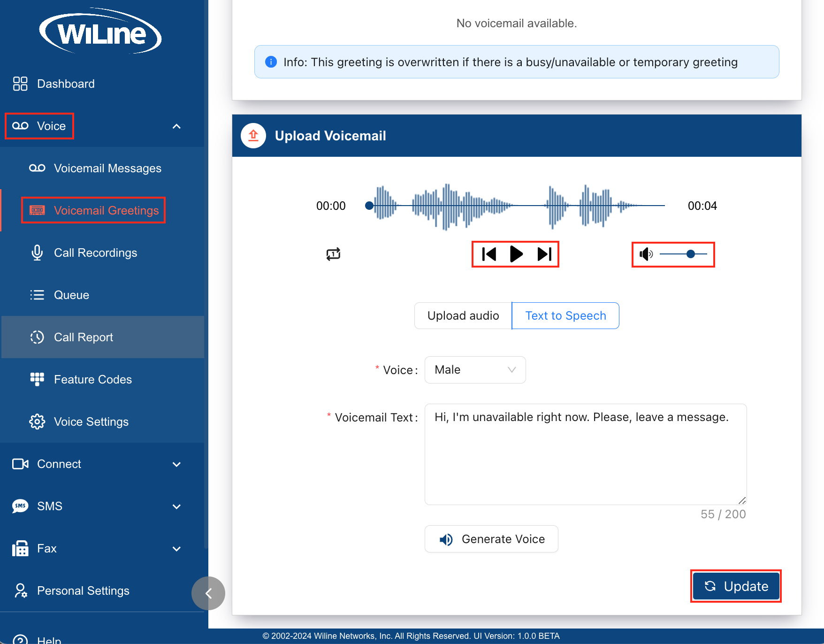Image resolution: width=824 pixels, height=644 pixels.
Task: Switch to the Upload audio tab
Action: click(463, 316)
